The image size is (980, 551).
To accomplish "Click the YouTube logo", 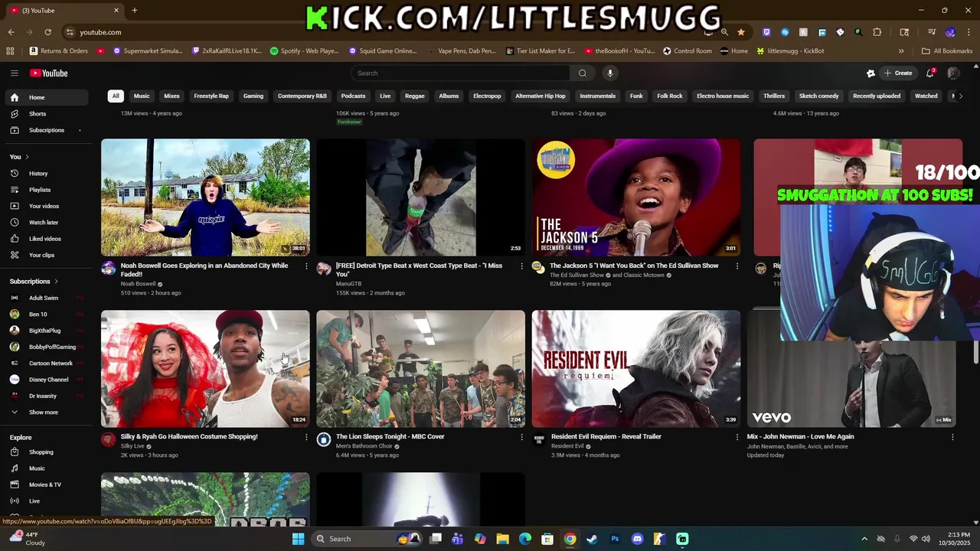I will pos(49,73).
